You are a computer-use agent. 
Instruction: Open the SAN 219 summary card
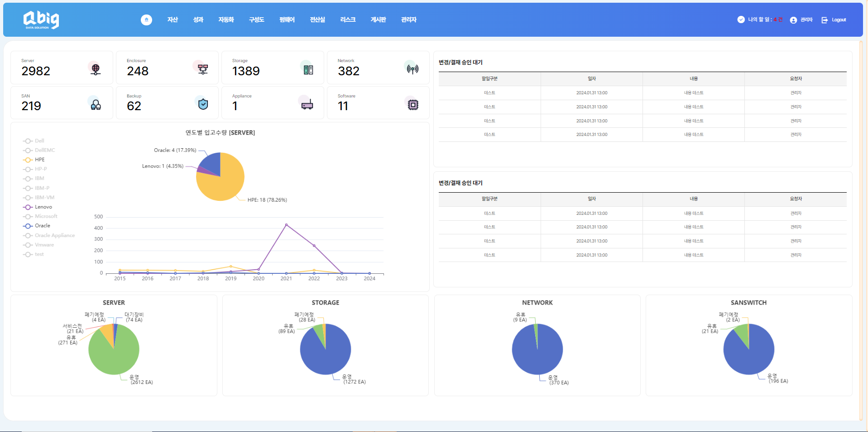coord(62,103)
